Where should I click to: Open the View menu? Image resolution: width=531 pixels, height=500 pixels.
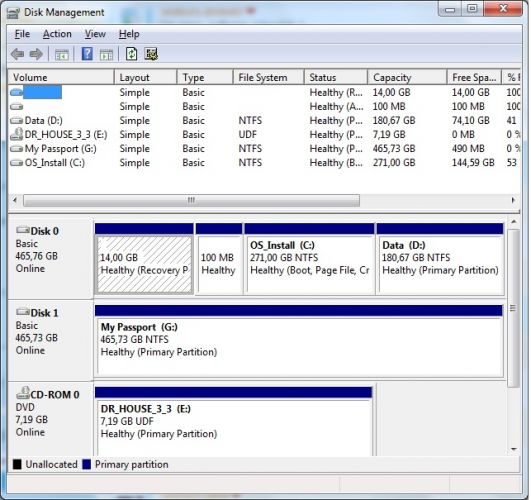pyautogui.click(x=95, y=34)
